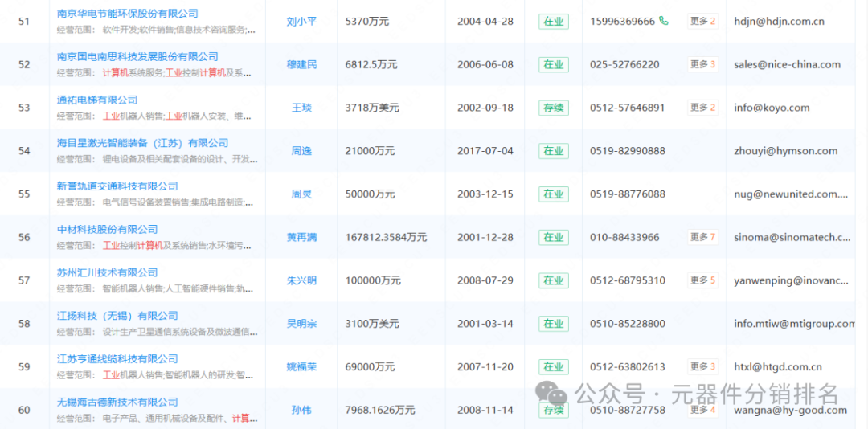Select founding date 2003-12-15

coord(485,194)
